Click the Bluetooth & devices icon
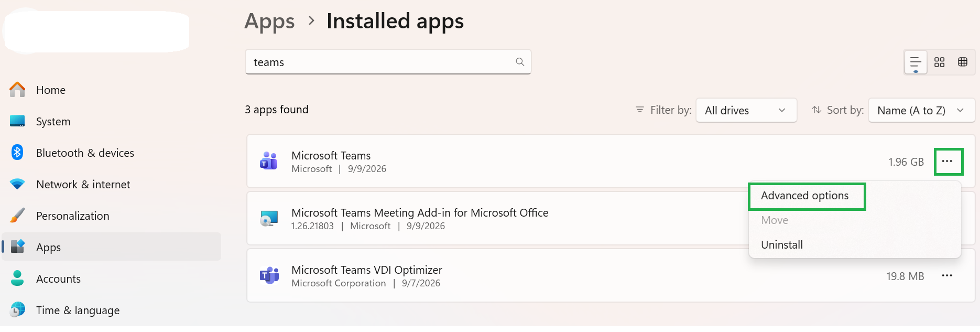 pos(17,153)
